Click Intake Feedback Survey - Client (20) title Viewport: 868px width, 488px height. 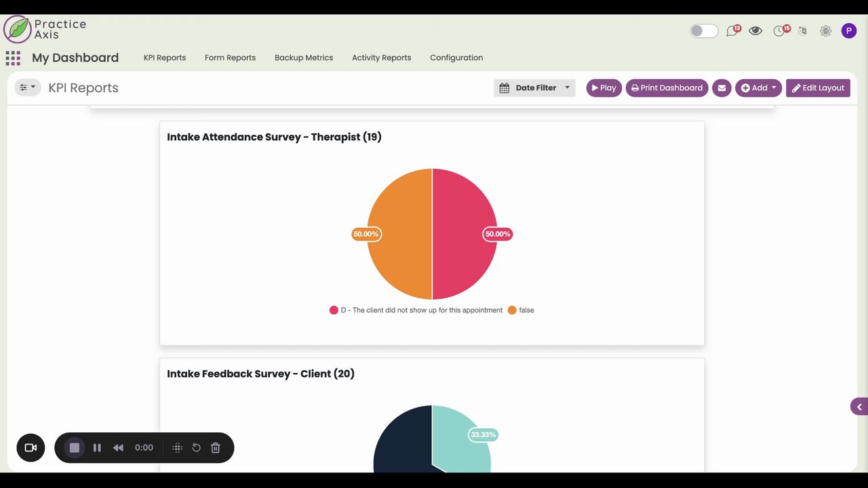[x=260, y=373]
